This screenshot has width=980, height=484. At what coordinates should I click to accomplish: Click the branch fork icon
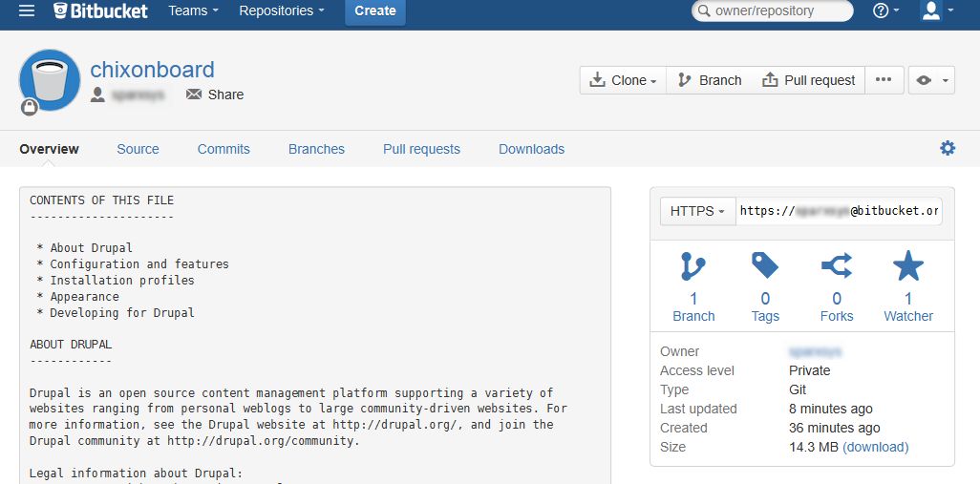click(x=693, y=266)
